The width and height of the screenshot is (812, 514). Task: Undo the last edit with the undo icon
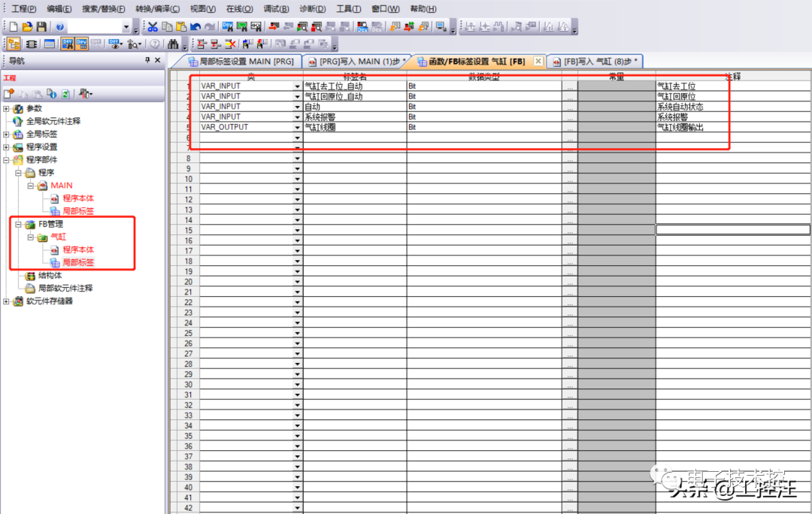coord(195,27)
